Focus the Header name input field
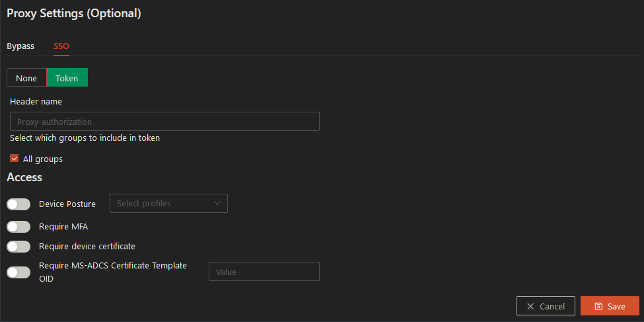 [164, 122]
